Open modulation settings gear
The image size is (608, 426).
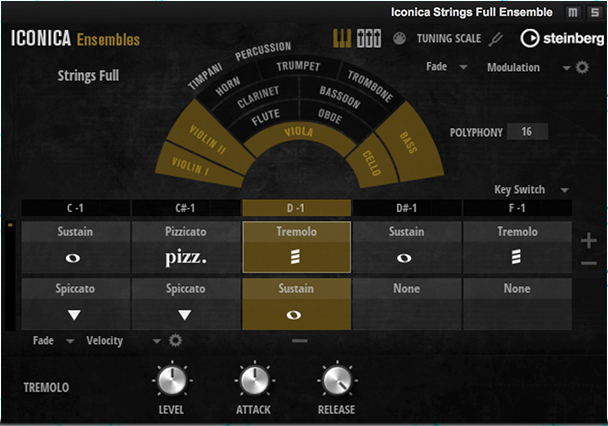pos(582,67)
